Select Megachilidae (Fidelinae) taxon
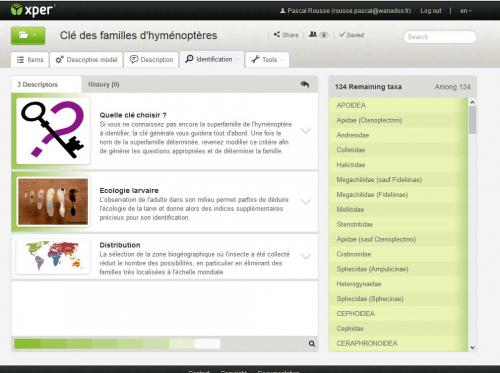The image size is (500, 373). click(x=398, y=195)
